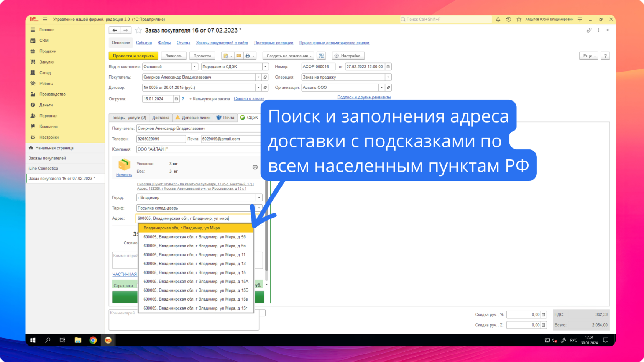Viewport: 644px width, 362px height.
Task: Open document reports icon dropdown
Action: [227, 56]
